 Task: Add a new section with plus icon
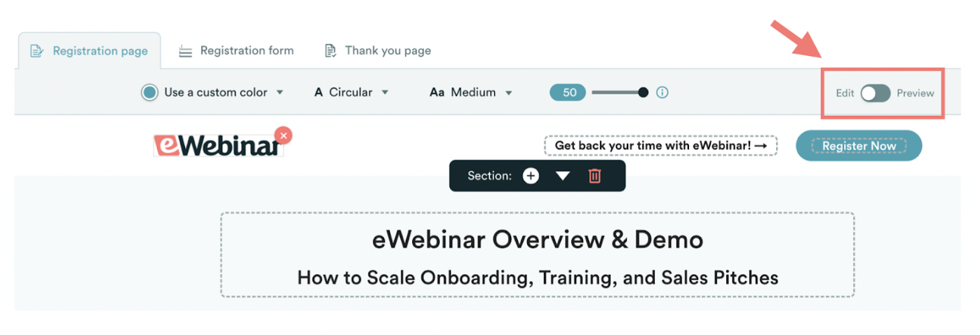[x=531, y=176]
